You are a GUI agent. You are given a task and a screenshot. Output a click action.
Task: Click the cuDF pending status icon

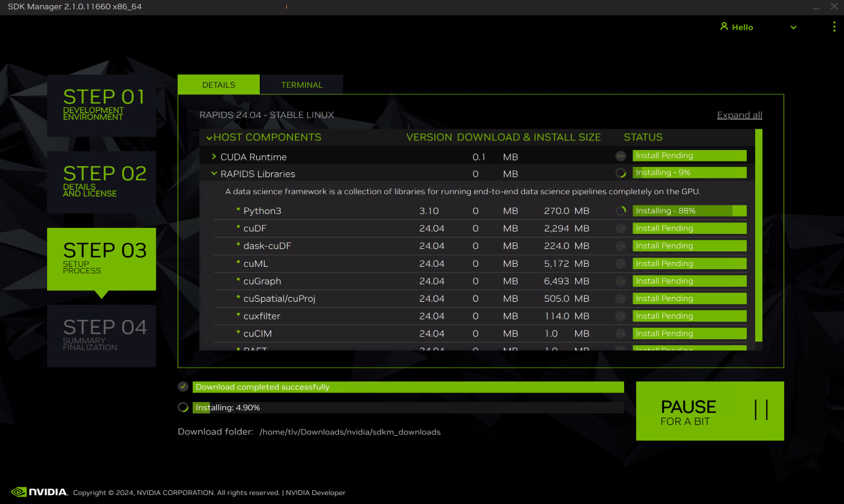(620, 228)
